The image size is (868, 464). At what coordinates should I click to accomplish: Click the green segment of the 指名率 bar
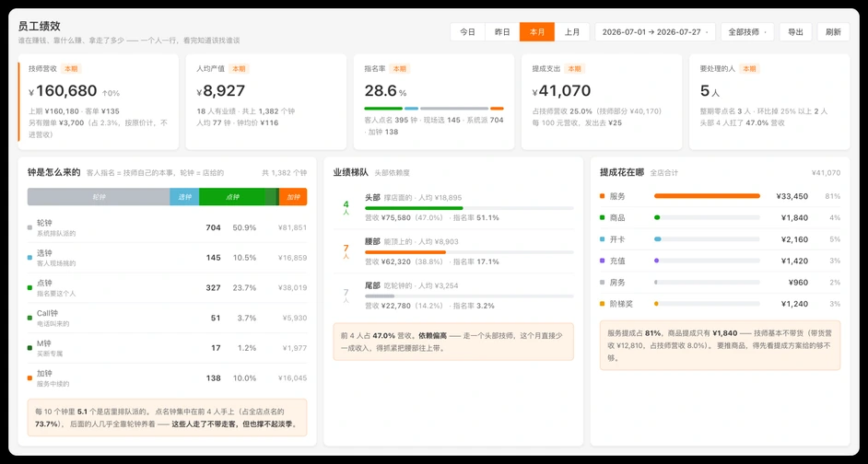[383, 109]
